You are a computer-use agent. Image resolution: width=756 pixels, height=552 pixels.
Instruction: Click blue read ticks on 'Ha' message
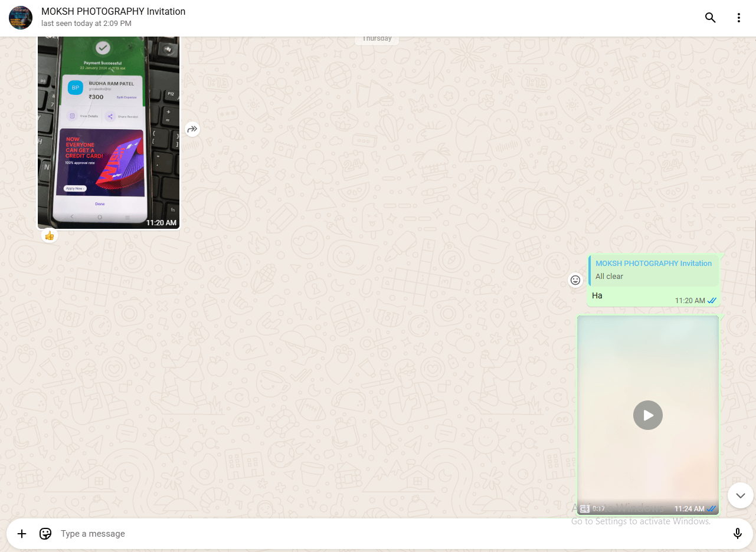coord(712,301)
